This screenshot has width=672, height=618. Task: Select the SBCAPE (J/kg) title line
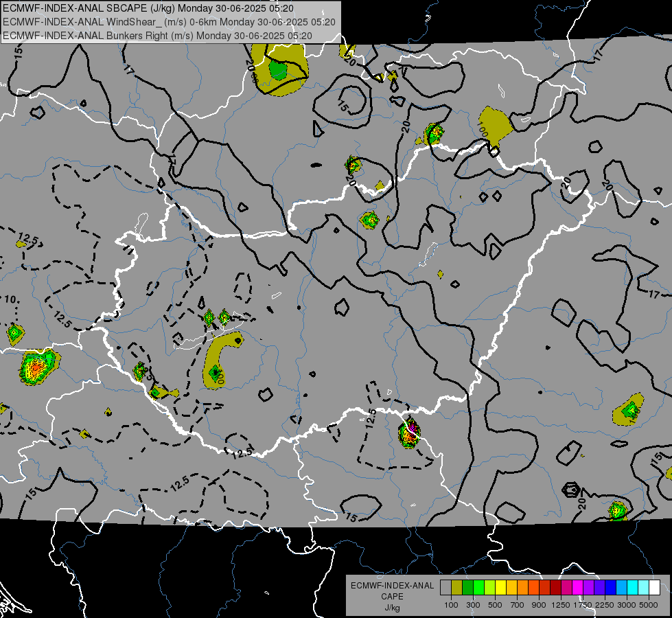(x=148, y=8)
